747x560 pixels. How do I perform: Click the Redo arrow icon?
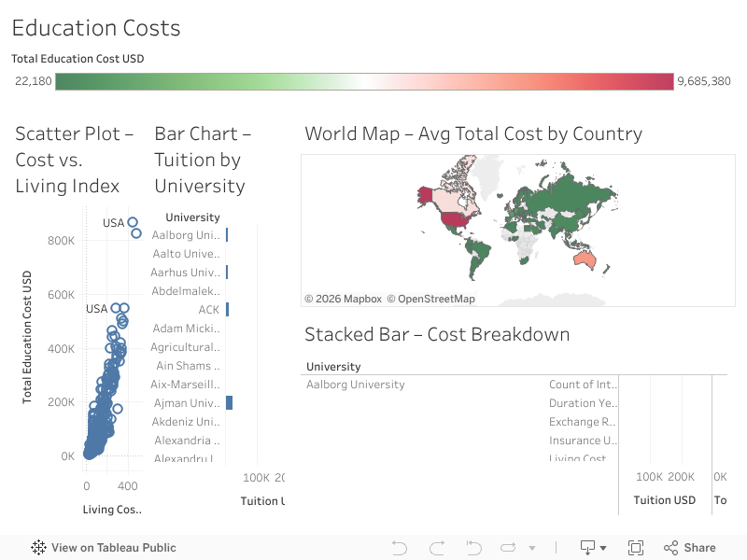pos(436,548)
